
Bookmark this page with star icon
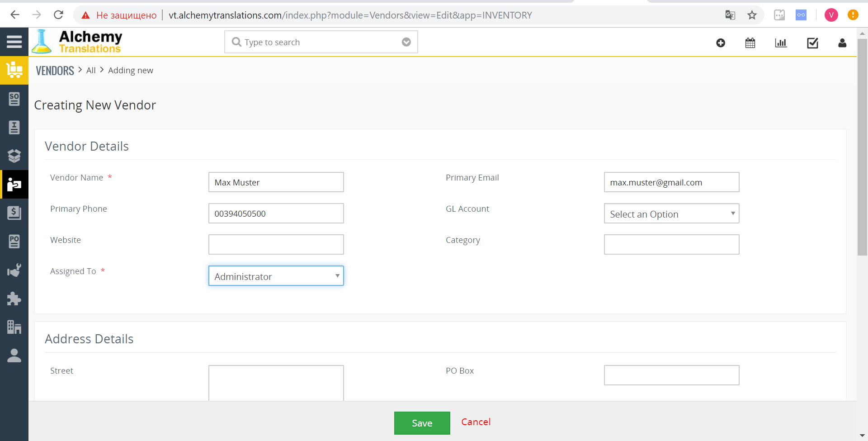pyautogui.click(x=752, y=15)
